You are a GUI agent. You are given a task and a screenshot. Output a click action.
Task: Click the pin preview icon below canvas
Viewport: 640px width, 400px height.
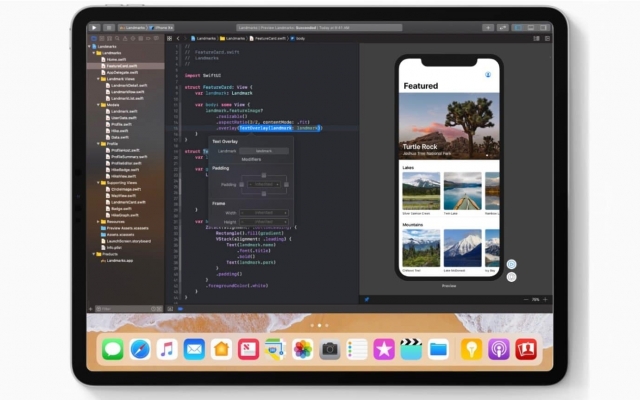pos(367,300)
